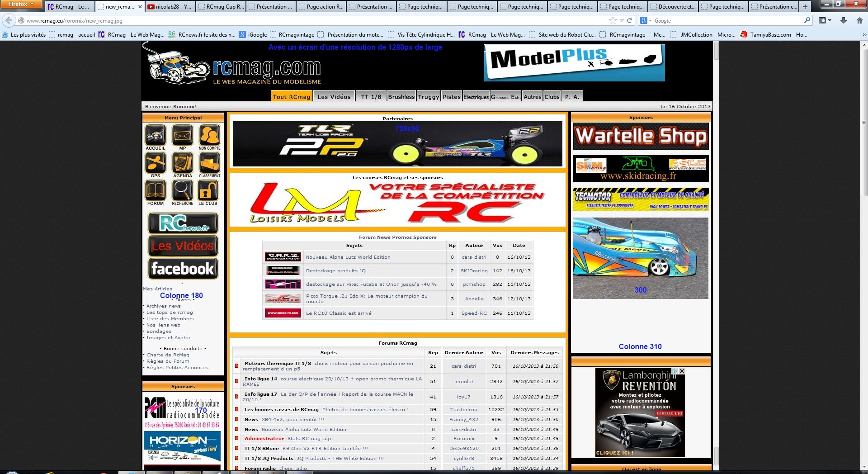The width and height of the screenshot is (868, 474).
Task: Close the Lamborghini ad with X
Action: click(682, 371)
